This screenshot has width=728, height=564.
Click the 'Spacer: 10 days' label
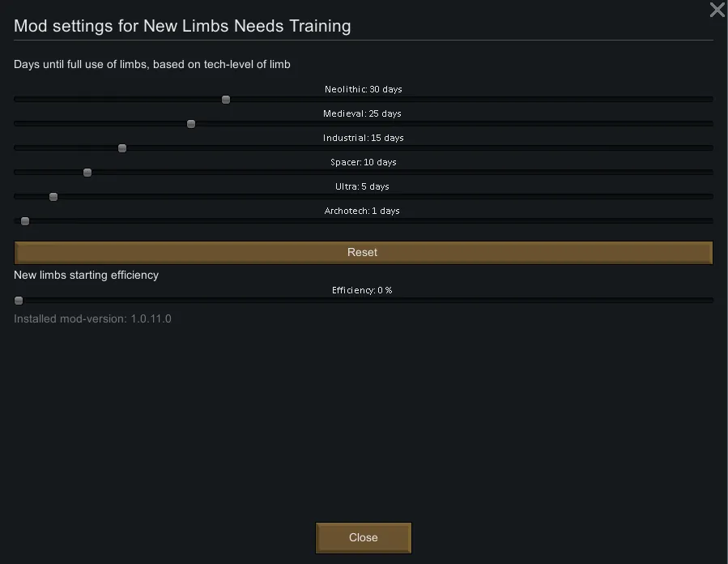[x=363, y=162]
